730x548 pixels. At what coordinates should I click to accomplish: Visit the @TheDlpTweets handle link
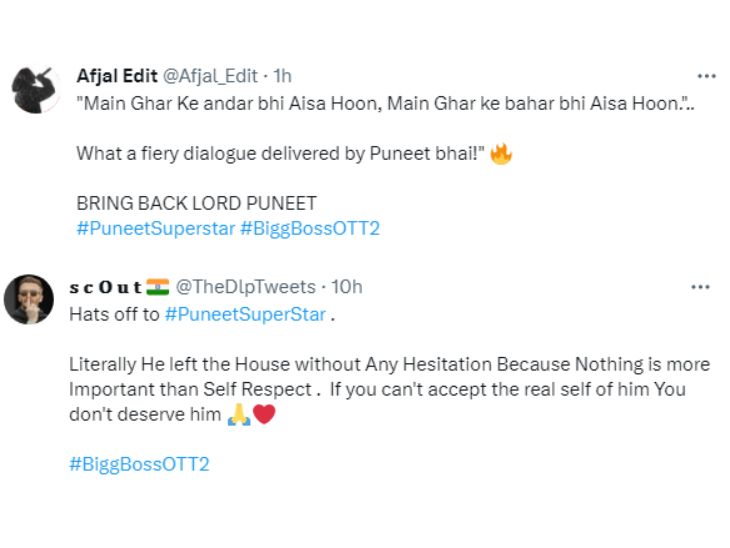pyautogui.click(x=246, y=288)
